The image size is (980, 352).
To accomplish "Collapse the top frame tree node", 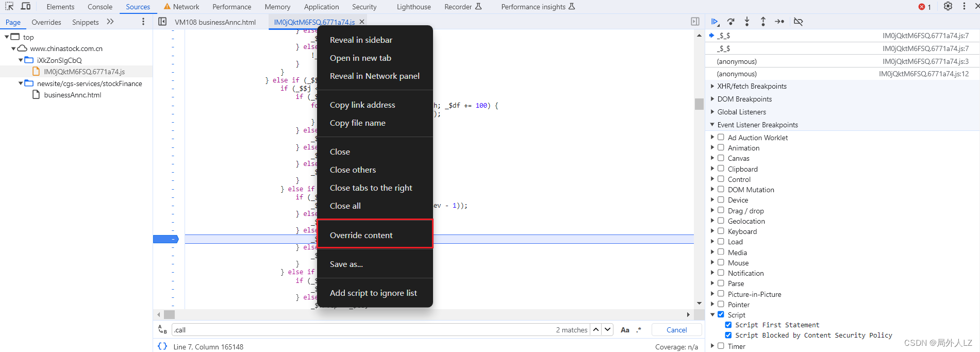I will tap(7, 37).
